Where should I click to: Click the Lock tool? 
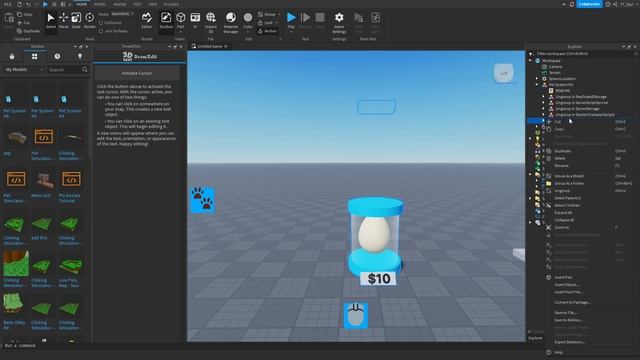(x=268, y=23)
